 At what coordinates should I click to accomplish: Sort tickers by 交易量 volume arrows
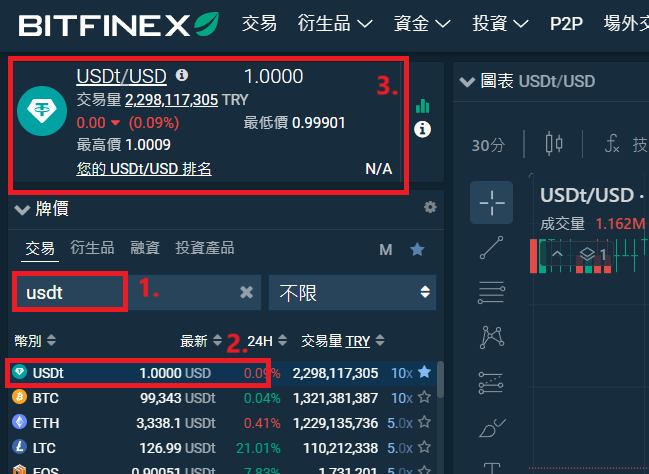coord(380,341)
